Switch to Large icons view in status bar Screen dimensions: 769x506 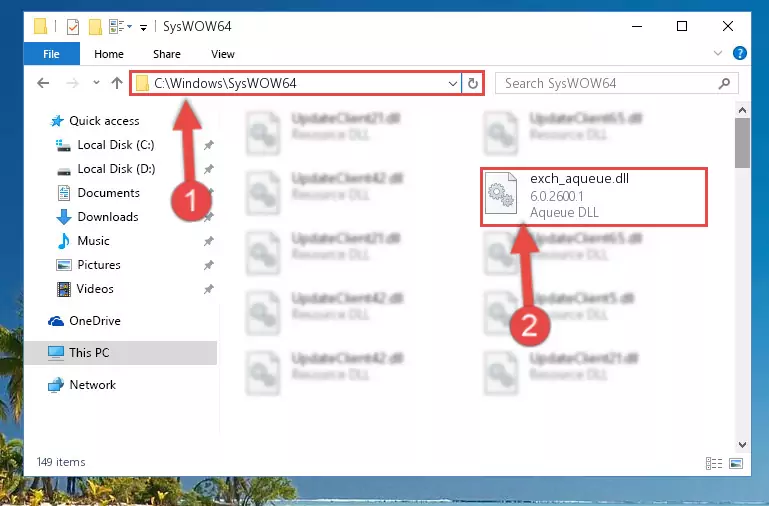736,463
